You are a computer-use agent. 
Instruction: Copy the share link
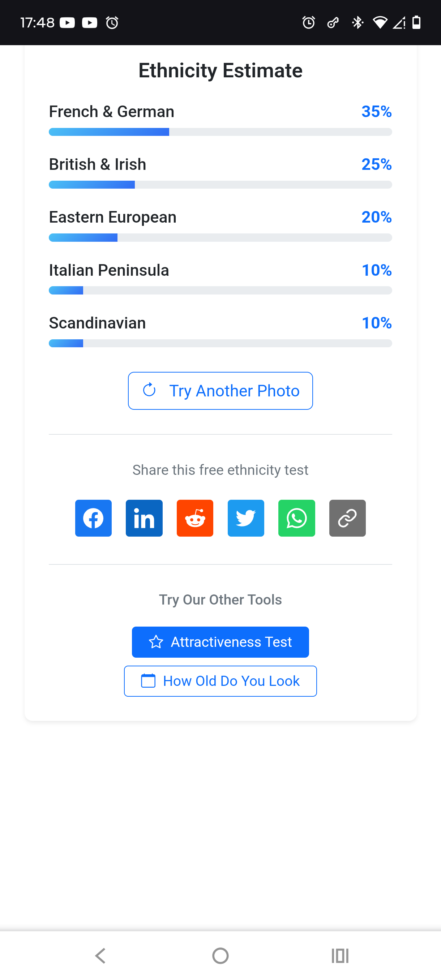click(347, 518)
